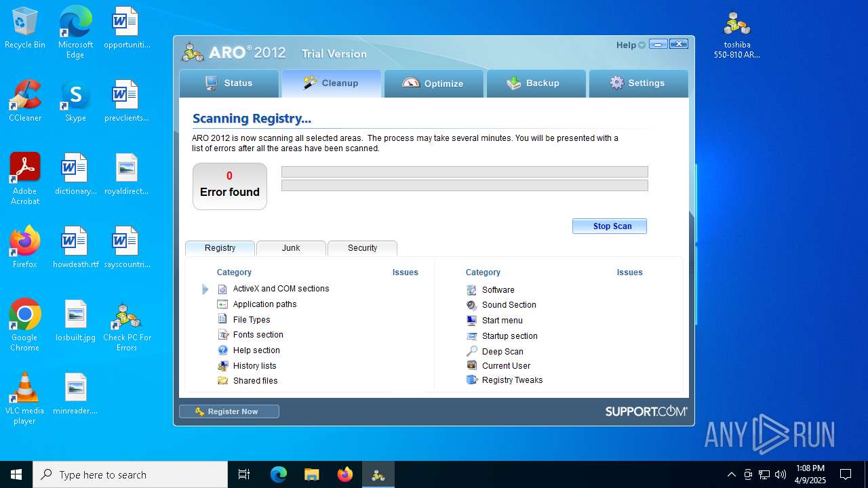
Task: Click the Start menu category icon
Action: [x=472, y=320]
